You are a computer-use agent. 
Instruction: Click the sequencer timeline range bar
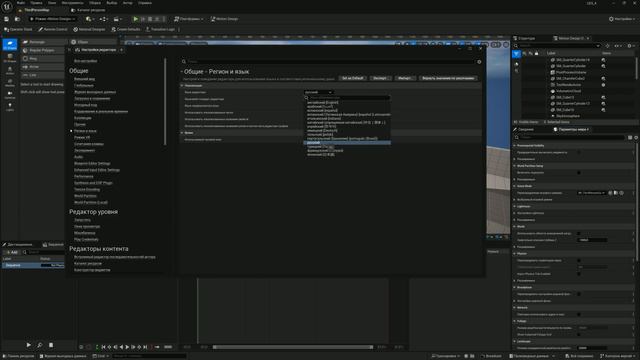point(293,347)
